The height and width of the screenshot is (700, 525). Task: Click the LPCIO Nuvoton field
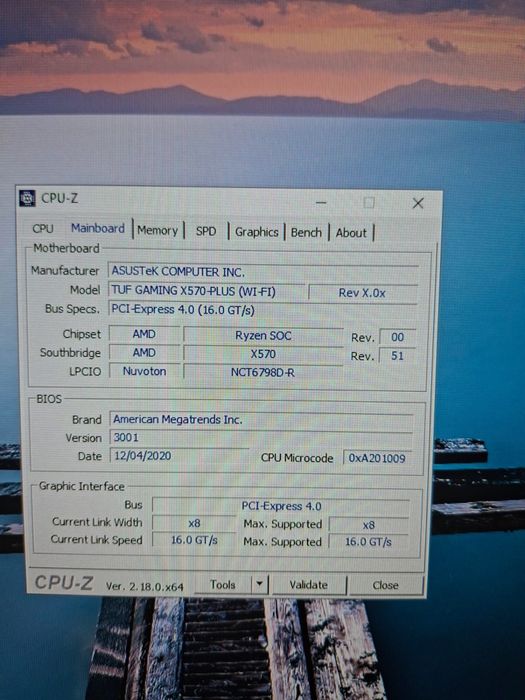click(144, 371)
